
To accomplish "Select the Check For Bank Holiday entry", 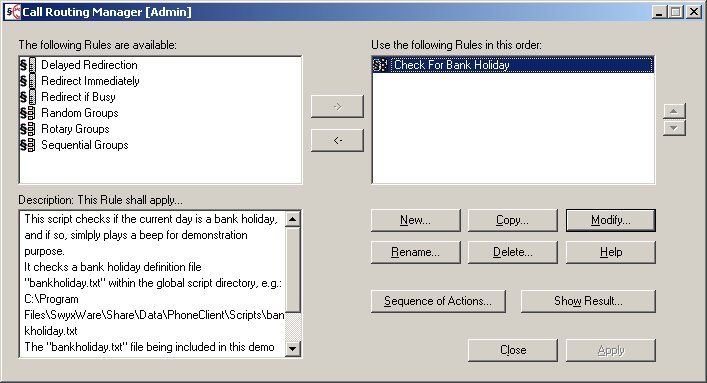I will coord(513,65).
